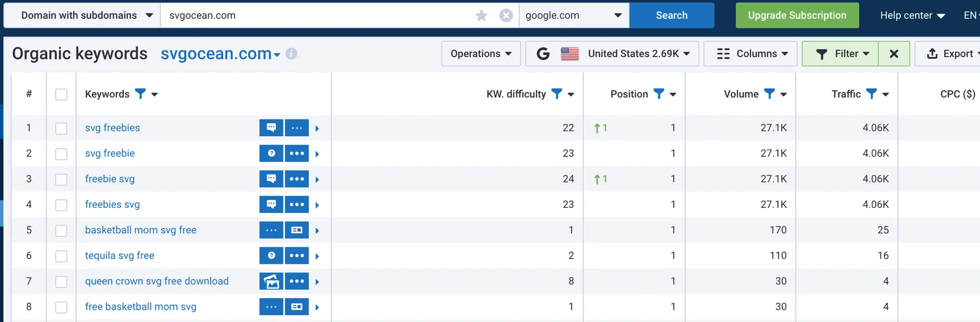Open the Columns dropdown
The width and height of the screenshot is (980, 322).
coord(750,54)
